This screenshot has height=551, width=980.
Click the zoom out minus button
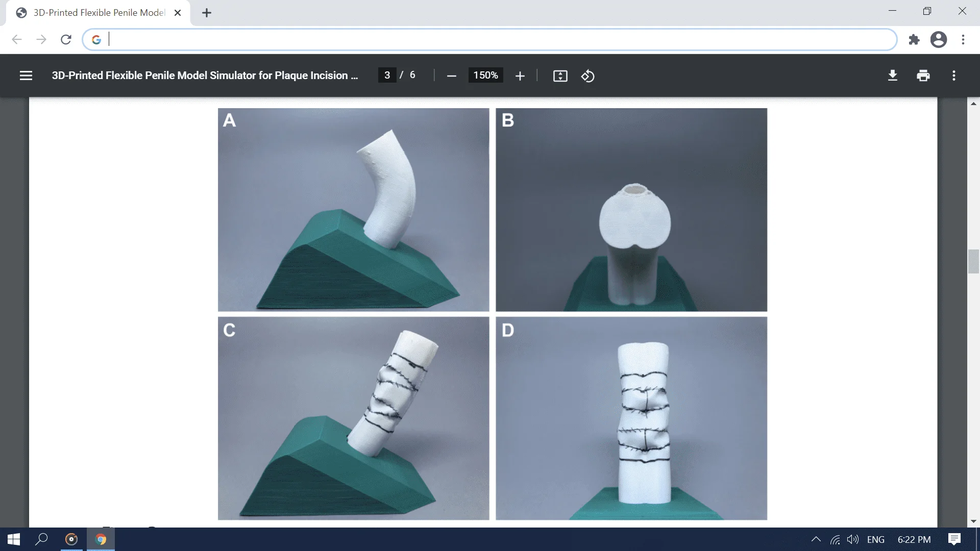[x=451, y=76]
